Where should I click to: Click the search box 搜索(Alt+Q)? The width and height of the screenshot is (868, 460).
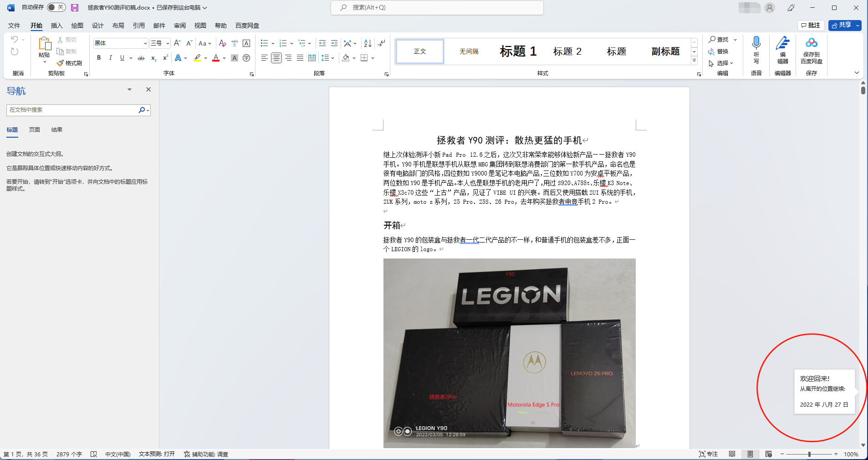(x=437, y=8)
